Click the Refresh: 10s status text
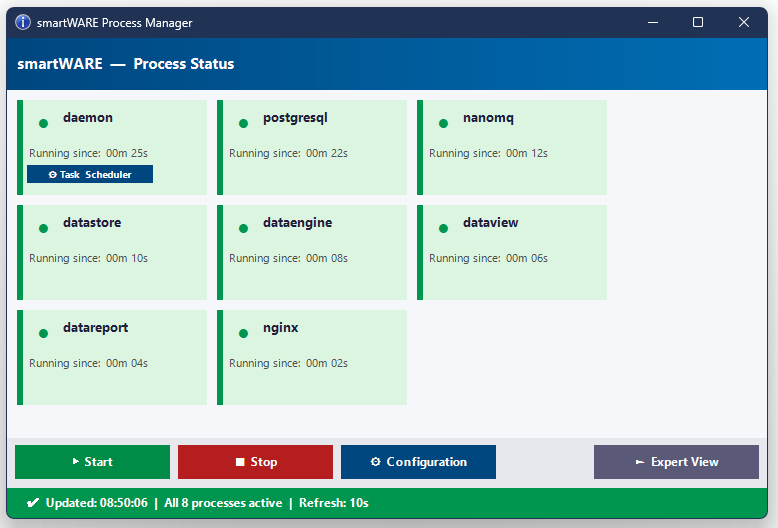Image resolution: width=778 pixels, height=528 pixels. coord(333,503)
